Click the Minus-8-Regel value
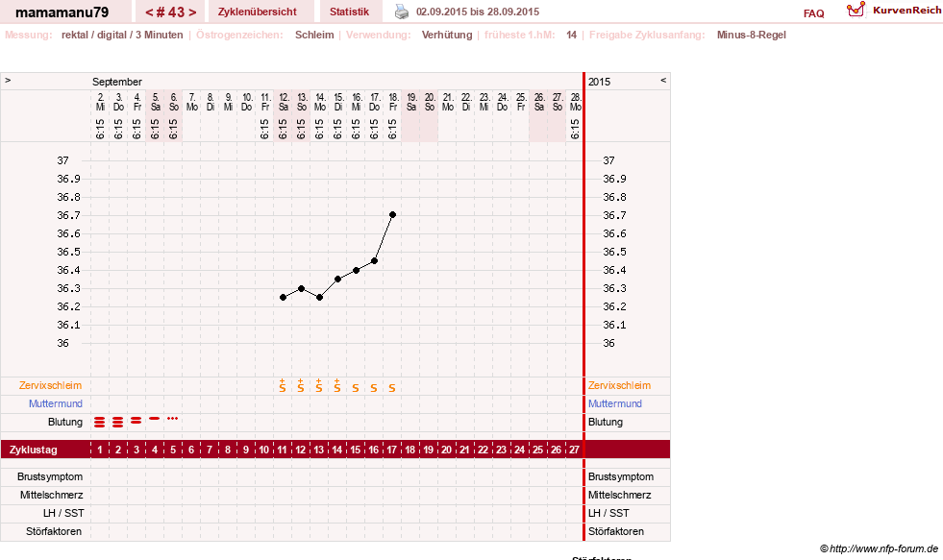 tap(751, 35)
